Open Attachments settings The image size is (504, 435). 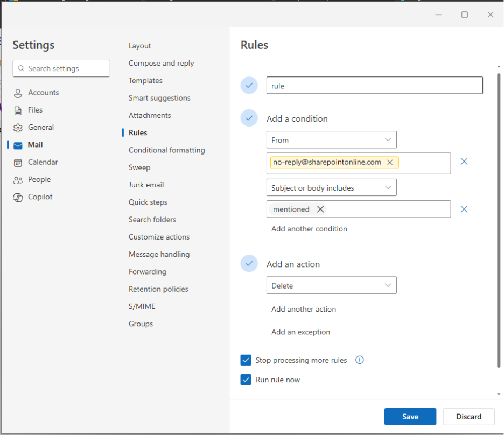tap(150, 115)
